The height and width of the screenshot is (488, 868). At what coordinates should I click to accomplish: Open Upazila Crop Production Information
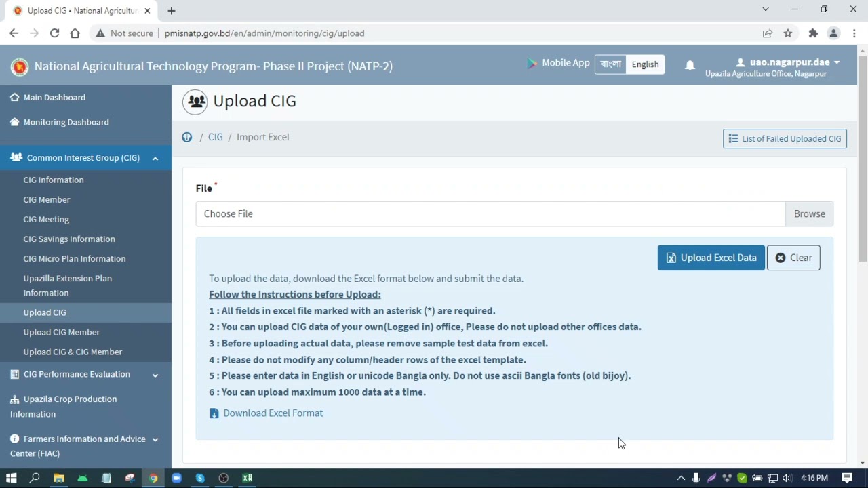[64, 407]
